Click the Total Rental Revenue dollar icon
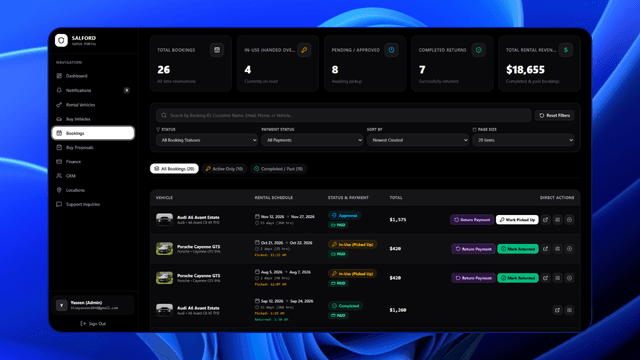The image size is (640, 360). [566, 50]
